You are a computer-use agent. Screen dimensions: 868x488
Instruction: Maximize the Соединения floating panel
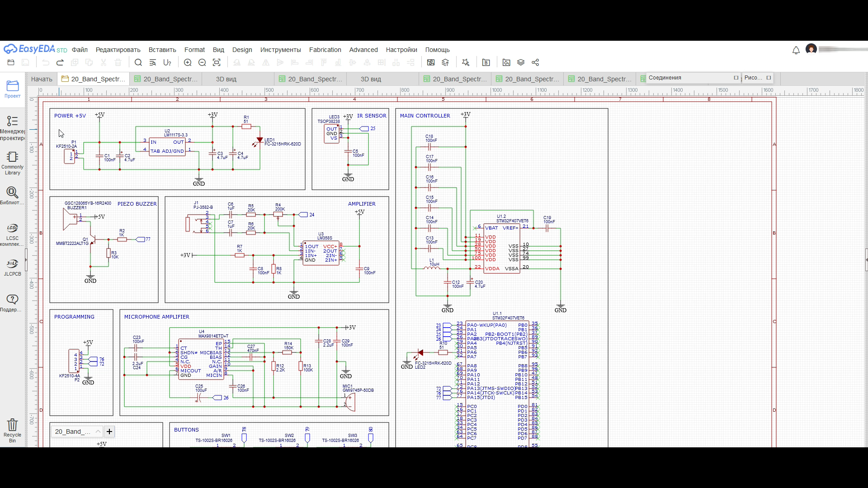click(736, 78)
